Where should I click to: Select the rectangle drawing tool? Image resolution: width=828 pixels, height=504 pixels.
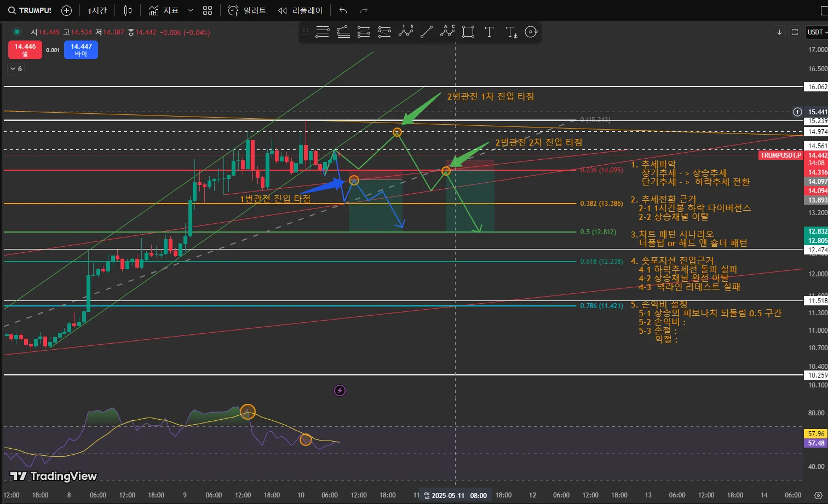pyautogui.click(x=468, y=32)
